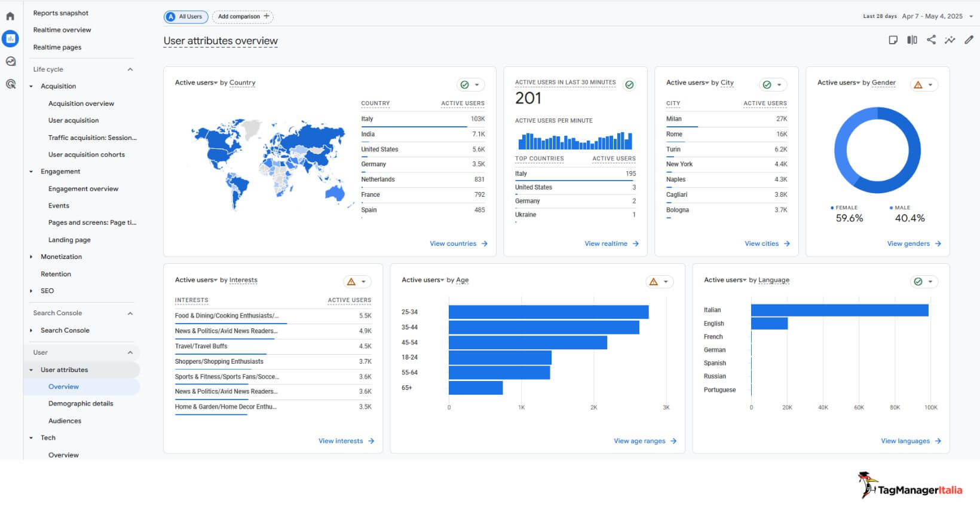
Task: Click the green check status on City card
Action: coord(767,85)
